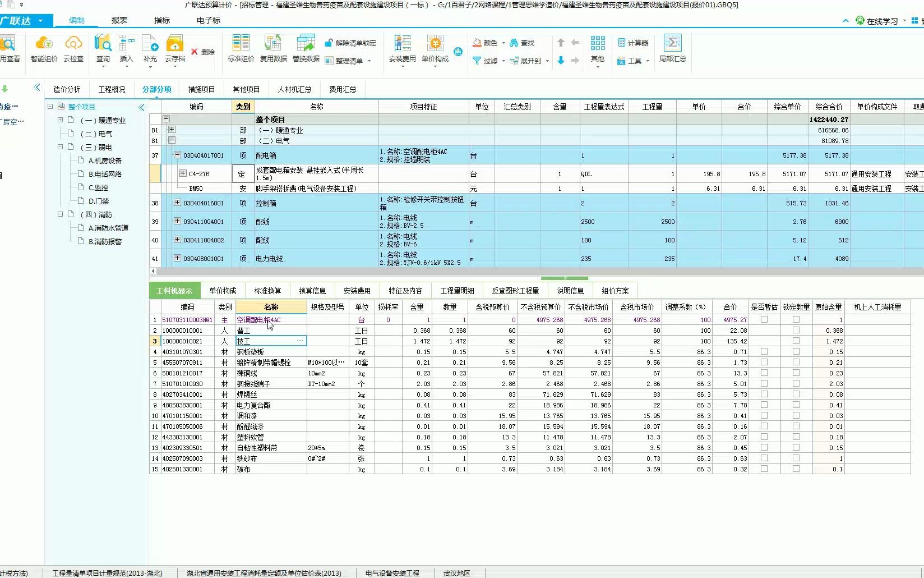Switch to the 报表 ribbon tab
Image resolution: width=924 pixels, height=578 pixels.
click(x=119, y=20)
